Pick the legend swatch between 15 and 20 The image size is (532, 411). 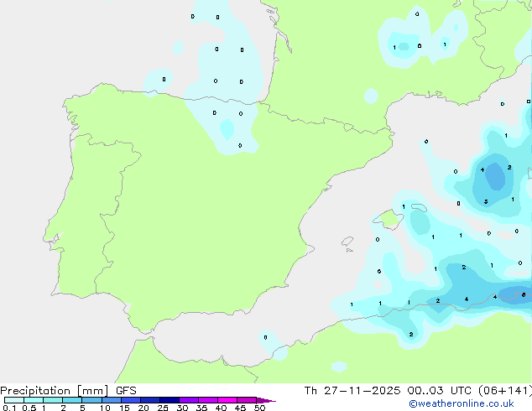click(x=131, y=400)
